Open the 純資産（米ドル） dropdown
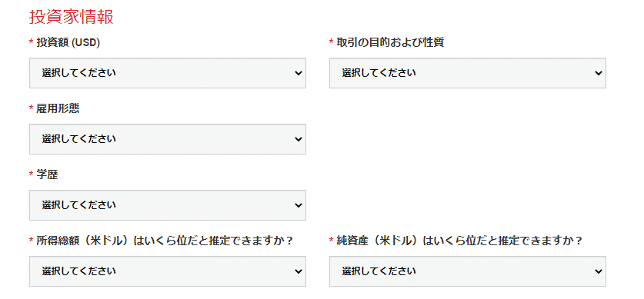The width and height of the screenshot is (644, 299). (x=467, y=271)
